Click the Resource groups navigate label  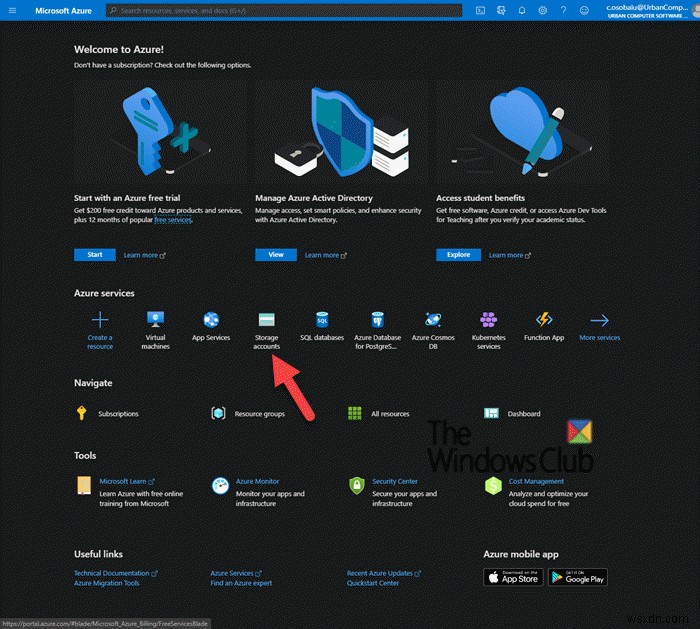click(260, 414)
